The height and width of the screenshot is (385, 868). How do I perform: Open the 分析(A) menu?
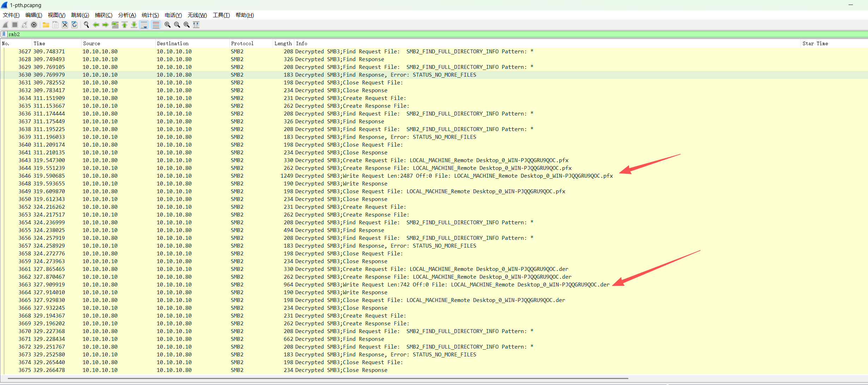pyautogui.click(x=127, y=15)
